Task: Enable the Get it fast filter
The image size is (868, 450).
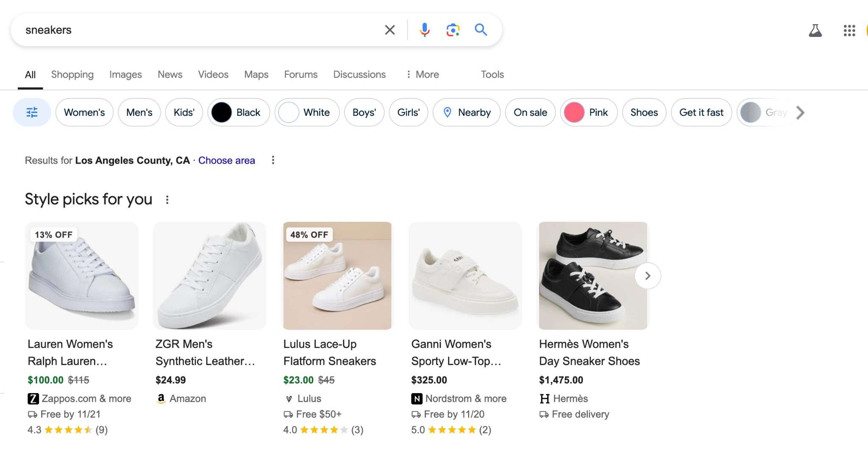Action: pyautogui.click(x=701, y=112)
